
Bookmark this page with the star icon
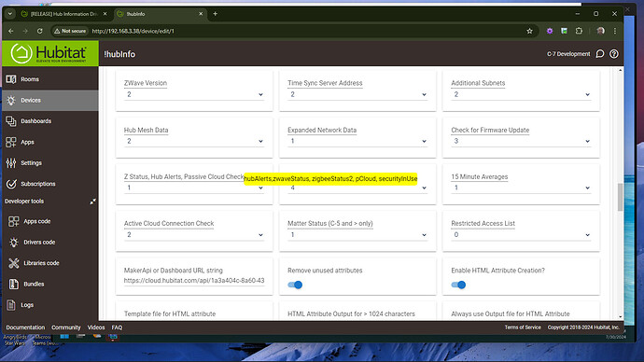[529, 31]
